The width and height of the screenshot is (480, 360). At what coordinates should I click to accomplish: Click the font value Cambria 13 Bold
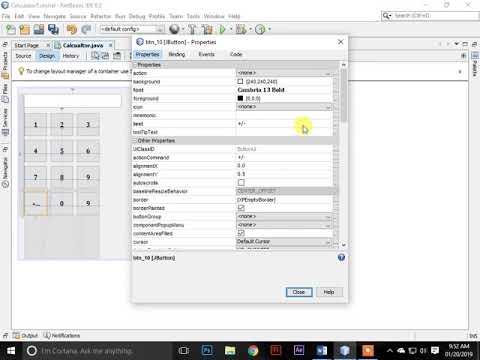click(261, 90)
